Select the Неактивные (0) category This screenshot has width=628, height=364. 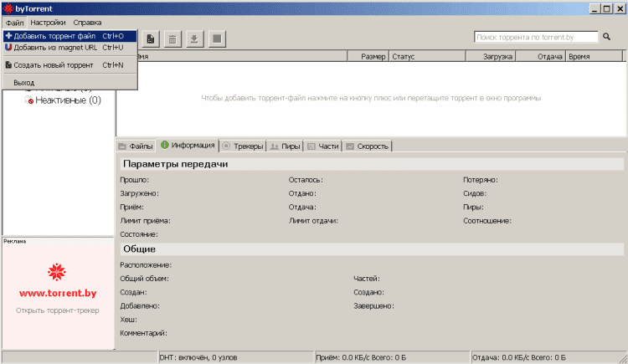point(67,100)
